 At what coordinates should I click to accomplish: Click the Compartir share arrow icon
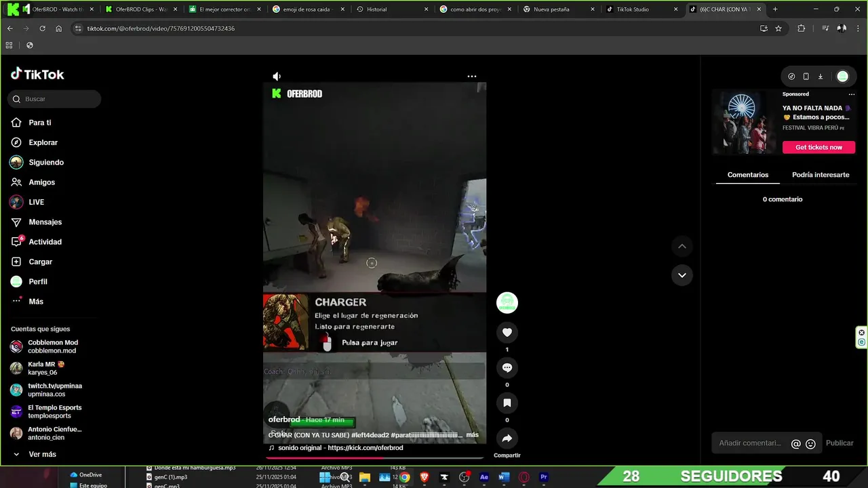507,438
